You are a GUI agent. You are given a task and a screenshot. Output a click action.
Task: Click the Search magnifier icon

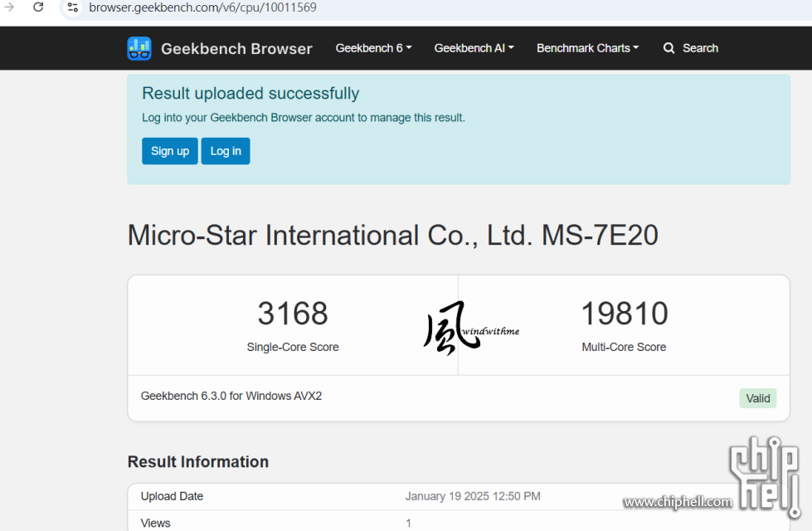pyautogui.click(x=669, y=48)
